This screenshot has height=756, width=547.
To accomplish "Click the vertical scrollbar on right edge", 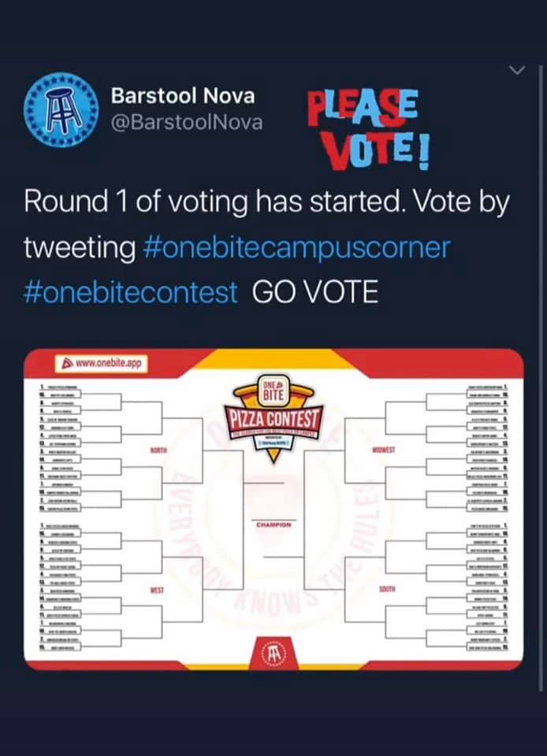I will coord(541,378).
